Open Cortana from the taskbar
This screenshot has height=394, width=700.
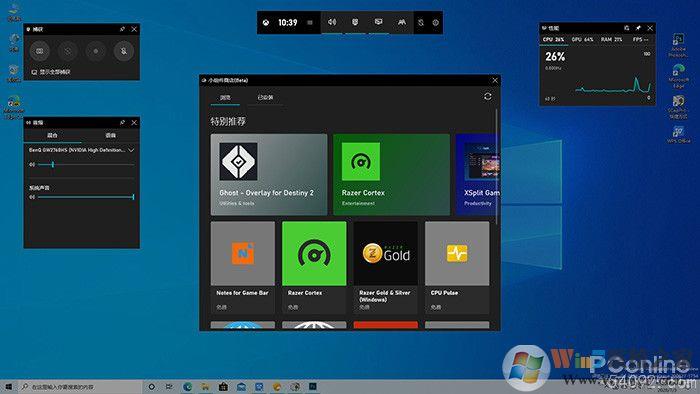click(x=152, y=387)
